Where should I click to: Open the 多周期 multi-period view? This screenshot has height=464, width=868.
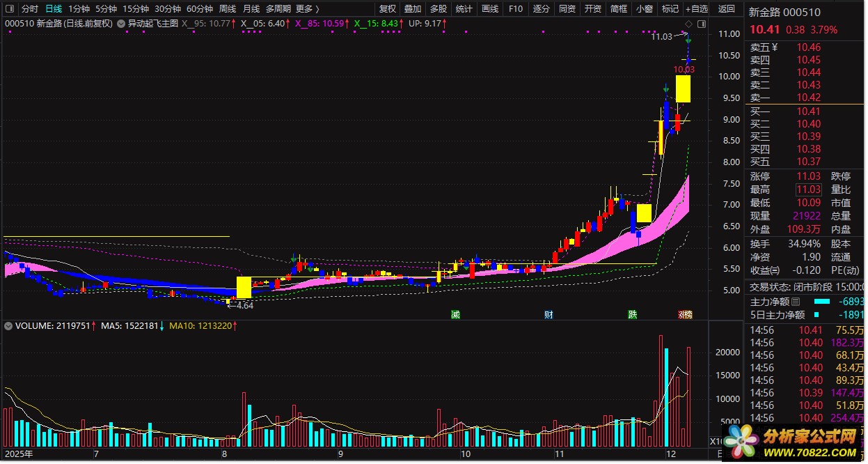(x=278, y=9)
